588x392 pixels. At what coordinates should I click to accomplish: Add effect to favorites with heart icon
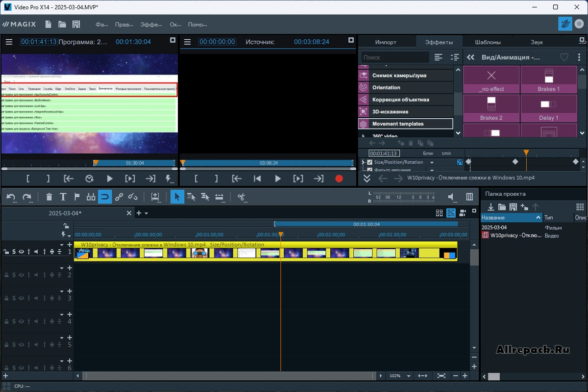tap(564, 57)
